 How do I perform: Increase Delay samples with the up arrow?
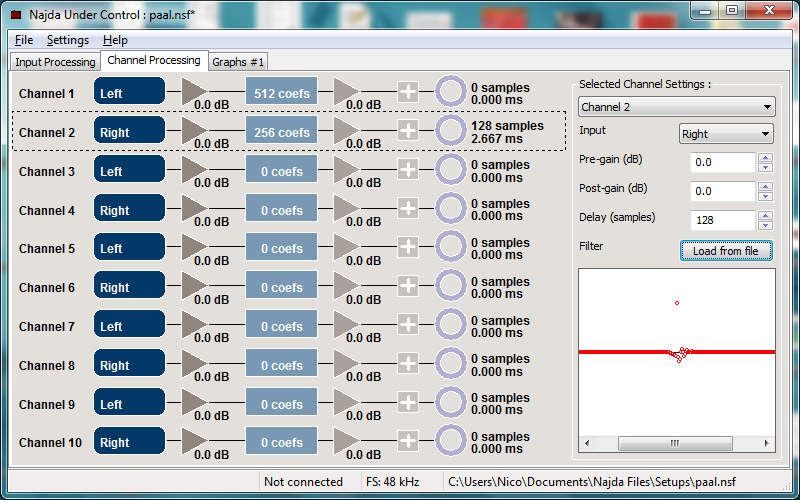pos(765,216)
